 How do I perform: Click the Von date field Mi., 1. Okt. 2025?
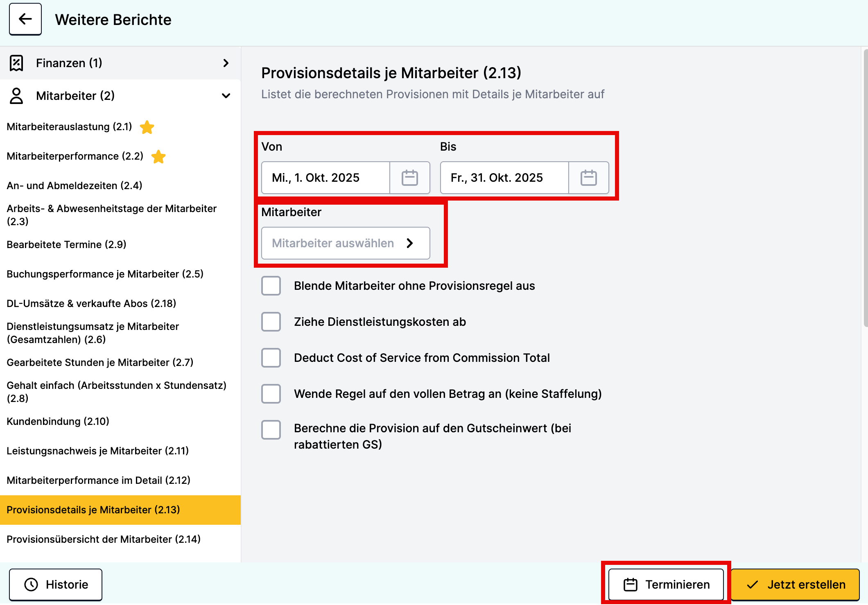[x=325, y=178]
